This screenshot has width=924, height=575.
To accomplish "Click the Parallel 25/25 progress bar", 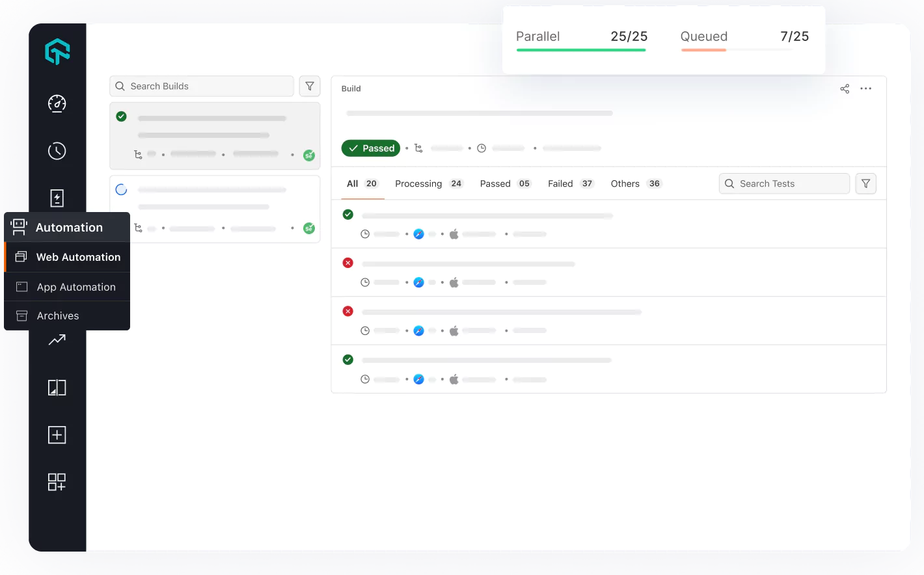I will click(581, 49).
